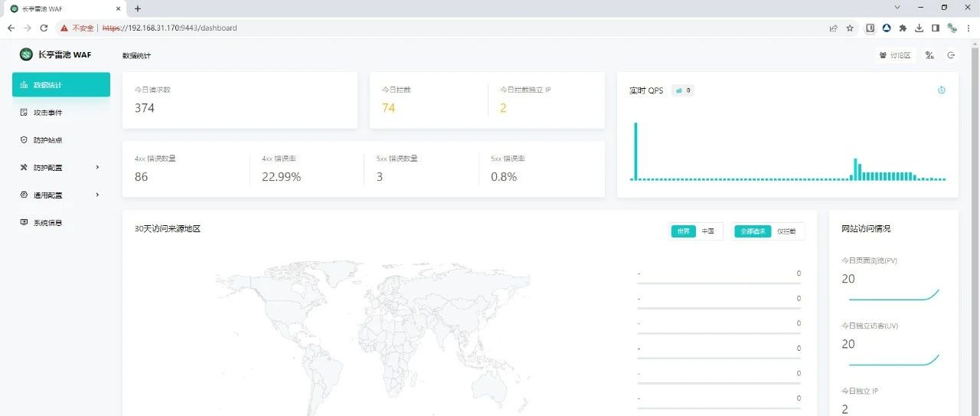The height and width of the screenshot is (416, 980).
Task: Click the monitor icon beside 系统信息
Action: pos(24,222)
